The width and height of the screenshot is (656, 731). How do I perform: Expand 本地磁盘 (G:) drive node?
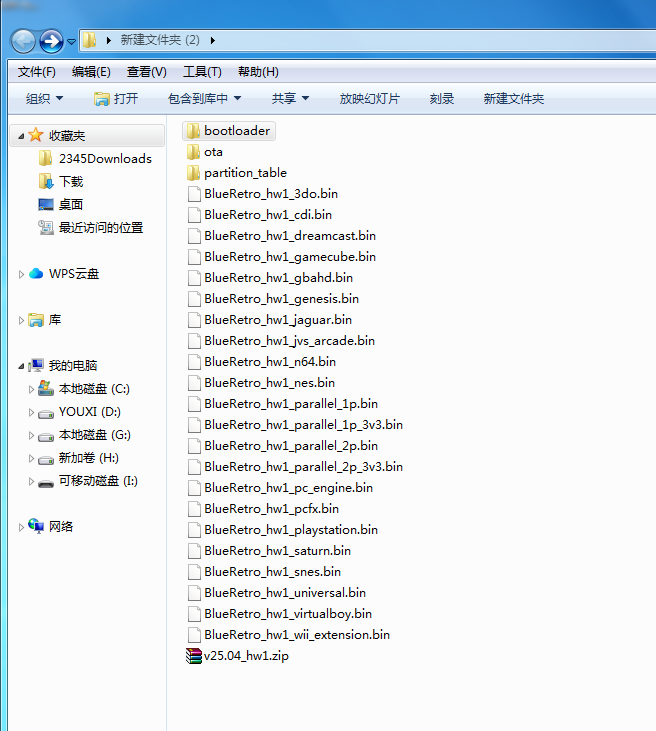31,435
